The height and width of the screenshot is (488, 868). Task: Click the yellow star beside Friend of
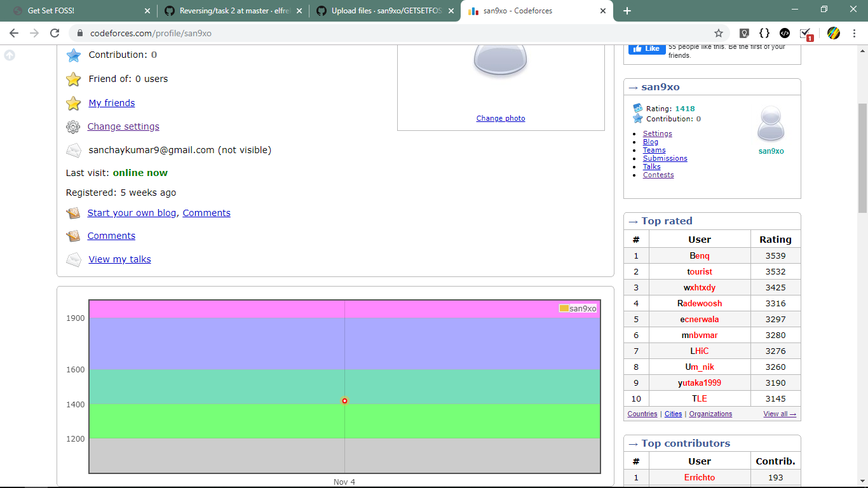(74, 79)
